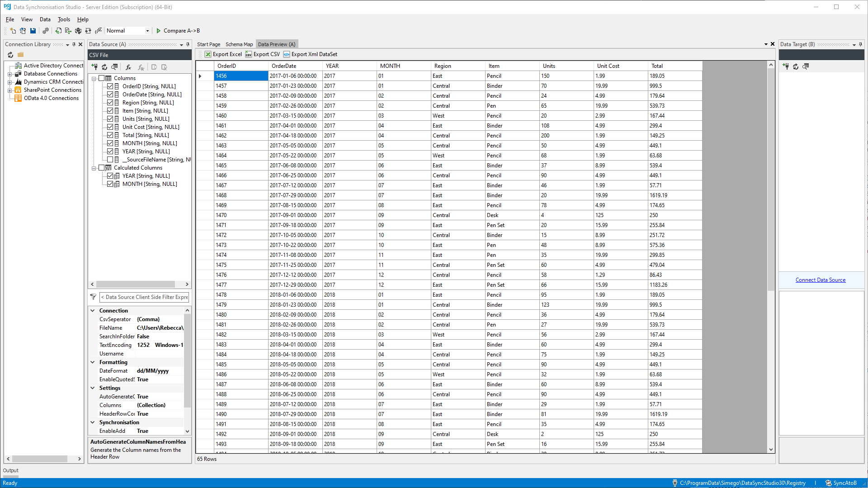Click the Export Excel icon
The height and width of the screenshot is (488, 868).
(x=208, y=54)
